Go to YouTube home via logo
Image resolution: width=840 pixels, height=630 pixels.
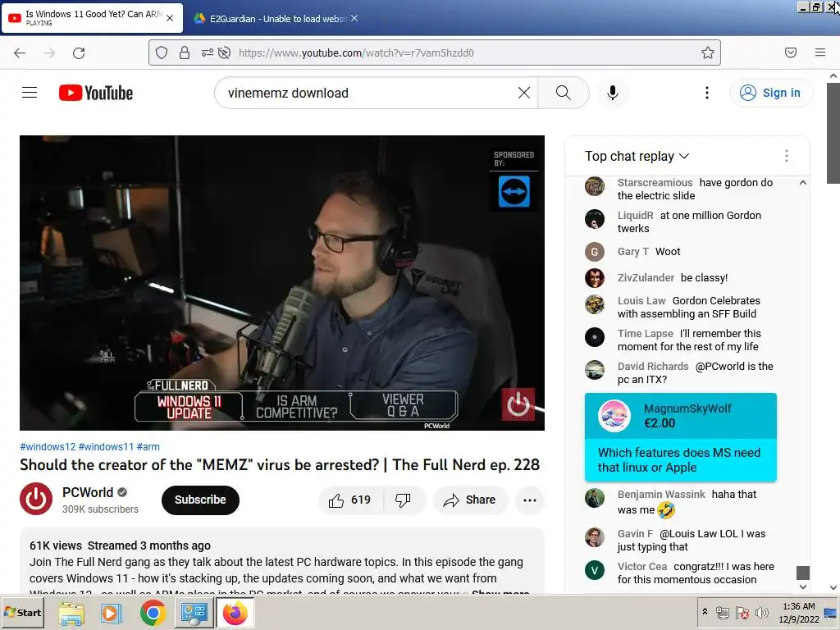[x=96, y=93]
